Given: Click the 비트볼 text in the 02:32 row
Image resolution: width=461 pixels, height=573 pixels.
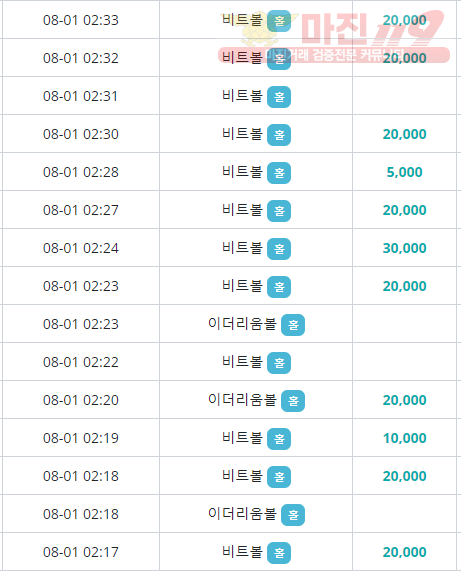Looking at the screenshot, I should (242, 58).
